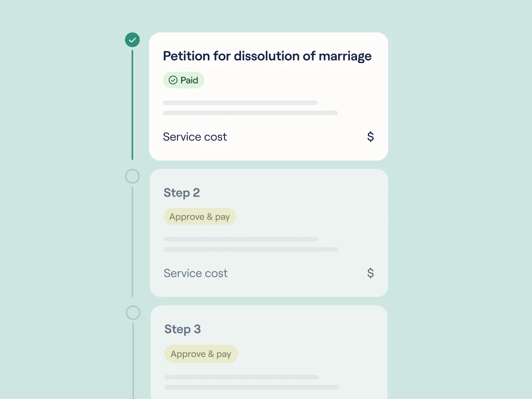Image resolution: width=532 pixels, height=399 pixels.
Task: Click the green progress line below checkmark
Action: (x=132, y=105)
